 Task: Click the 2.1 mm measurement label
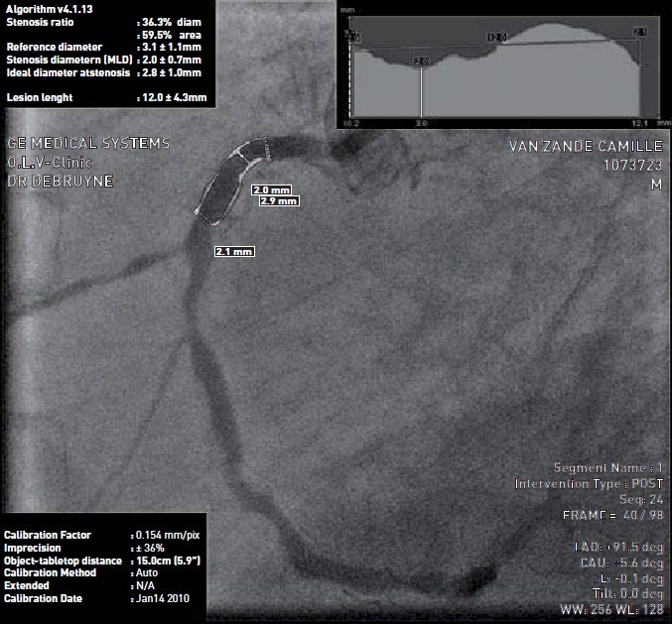pyautogui.click(x=234, y=252)
